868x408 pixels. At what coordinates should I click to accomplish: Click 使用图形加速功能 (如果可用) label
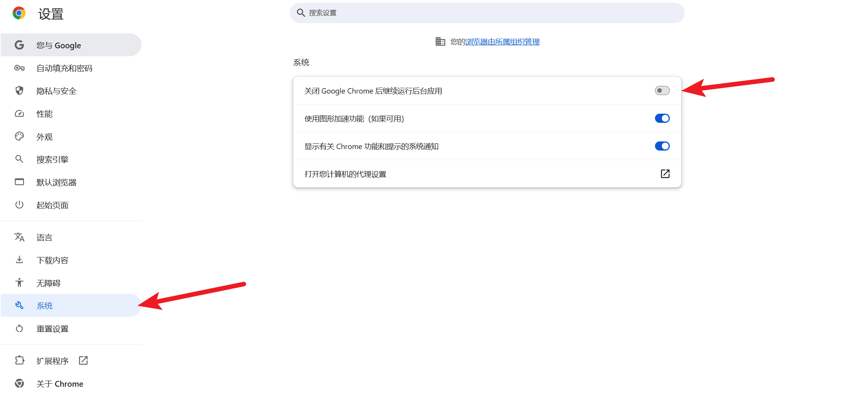coord(354,119)
